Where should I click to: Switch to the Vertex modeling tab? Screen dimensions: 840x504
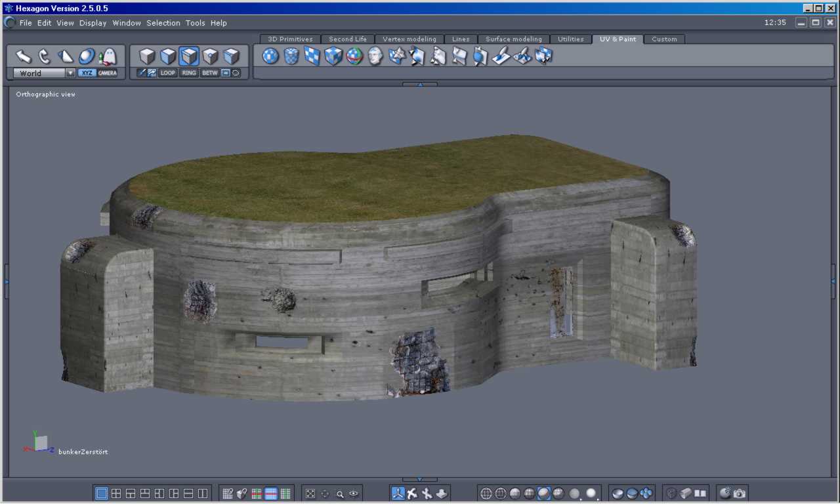409,39
